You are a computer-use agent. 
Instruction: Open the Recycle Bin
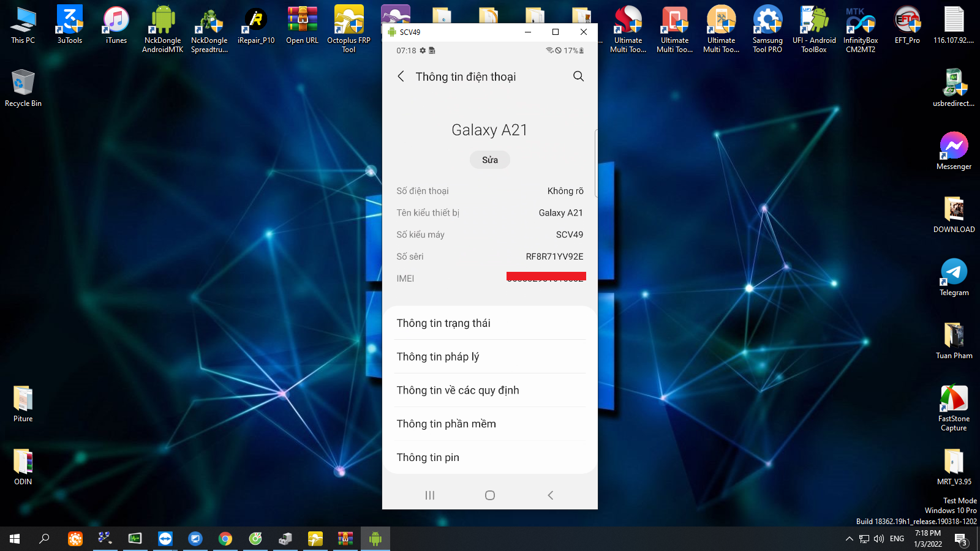click(23, 88)
